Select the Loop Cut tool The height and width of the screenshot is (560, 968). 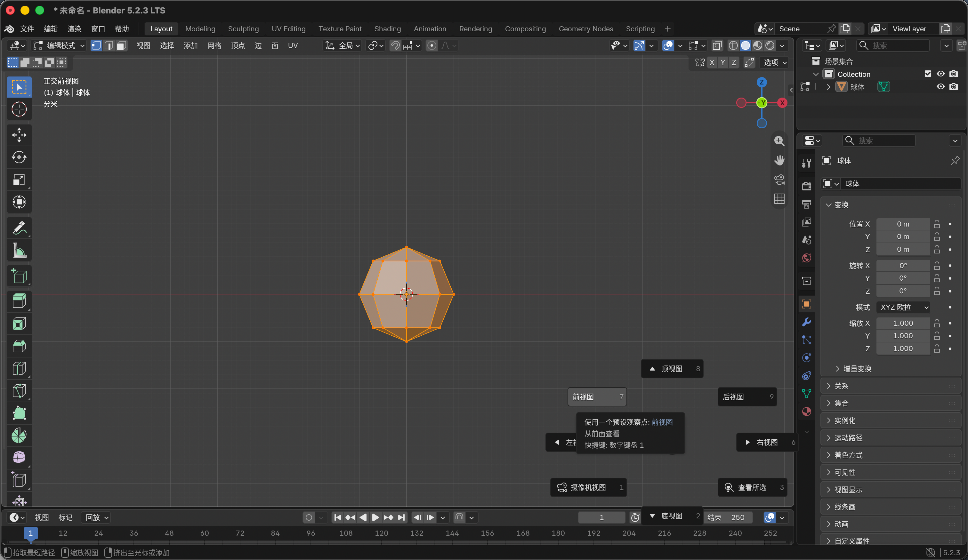coord(19,368)
